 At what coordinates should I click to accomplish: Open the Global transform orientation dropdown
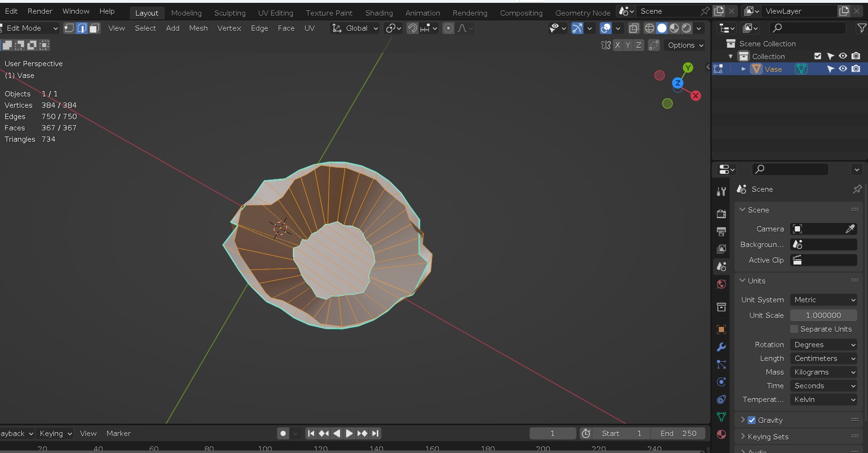click(x=355, y=28)
